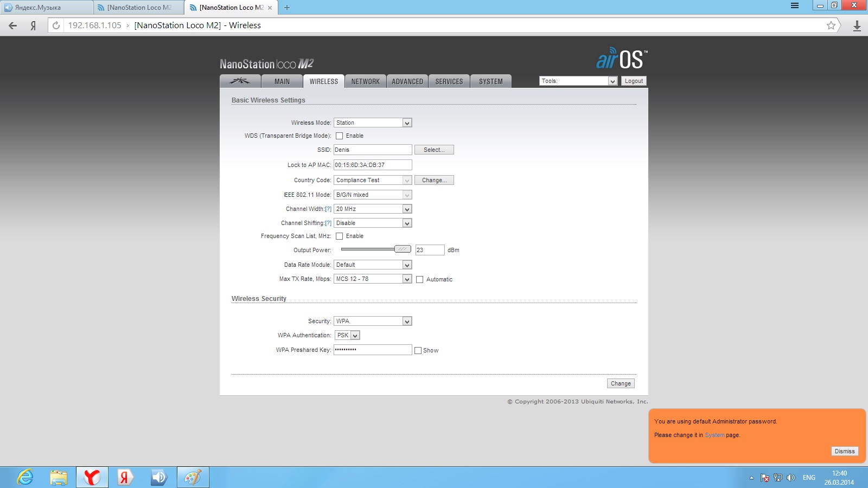Click the Output Power slider handle
This screenshot has width=868, height=488.
[403, 249]
